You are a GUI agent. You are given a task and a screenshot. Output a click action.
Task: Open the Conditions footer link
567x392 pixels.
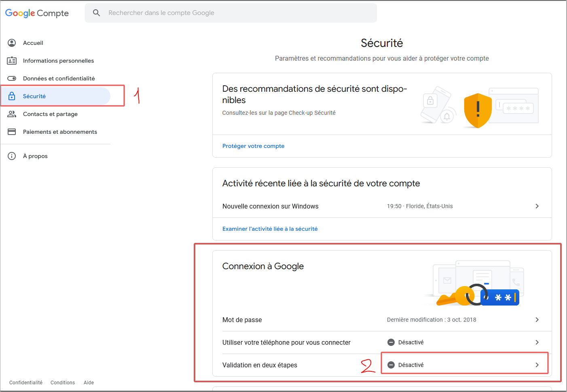pos(63,383)
